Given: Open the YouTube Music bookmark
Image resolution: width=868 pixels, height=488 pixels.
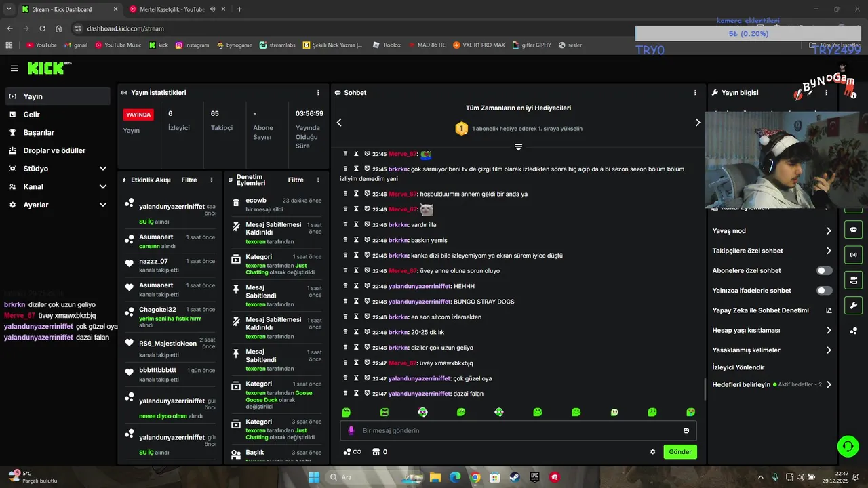Looking at the screenshot, I should [x=119, y=45].
